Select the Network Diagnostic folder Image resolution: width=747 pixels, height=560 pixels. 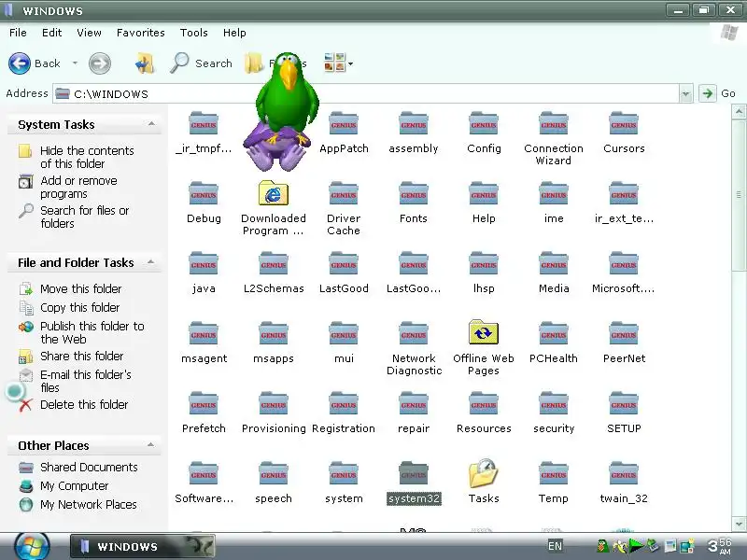coord(414,333)
